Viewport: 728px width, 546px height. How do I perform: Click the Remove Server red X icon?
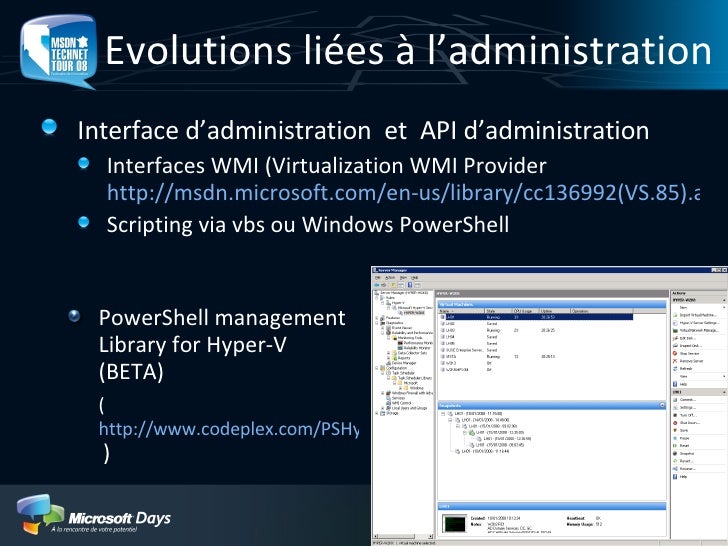(675, 361)
